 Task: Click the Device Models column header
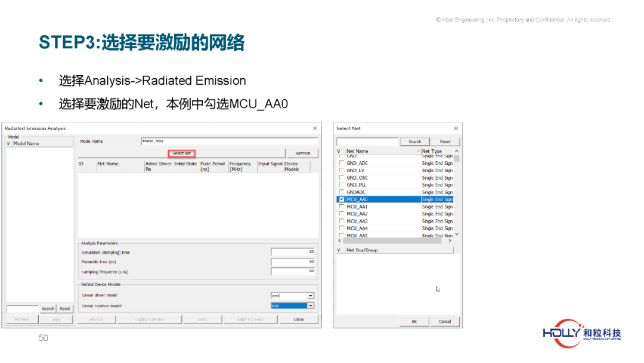[x=296, y=166]
